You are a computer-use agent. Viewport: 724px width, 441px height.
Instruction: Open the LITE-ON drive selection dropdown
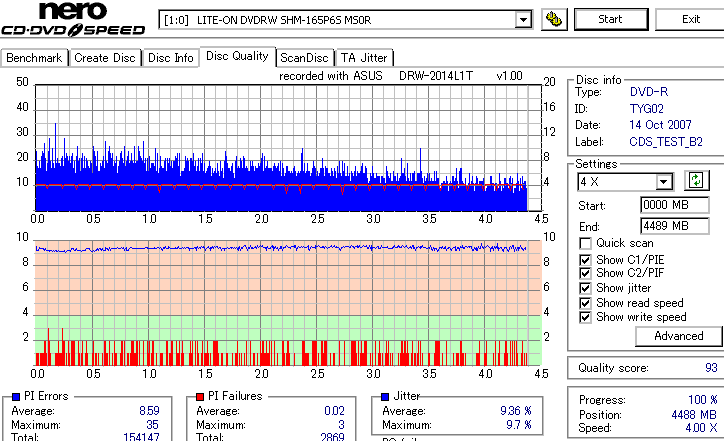pyautogui.click(x=523, y=20)
